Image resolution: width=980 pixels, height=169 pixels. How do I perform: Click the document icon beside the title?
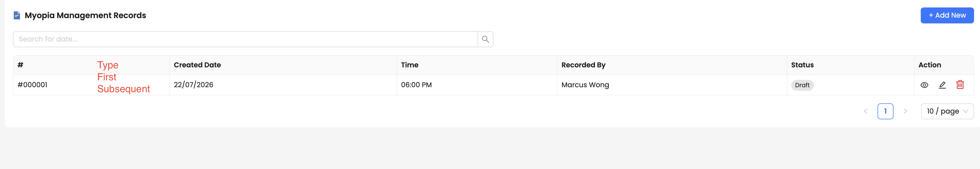click(17, 15)
